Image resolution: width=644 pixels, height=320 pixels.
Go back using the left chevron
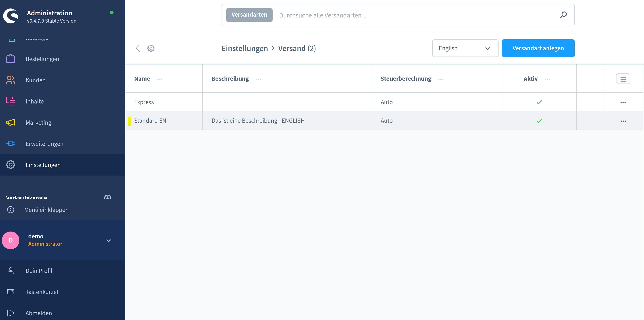(x=138, y=48)
